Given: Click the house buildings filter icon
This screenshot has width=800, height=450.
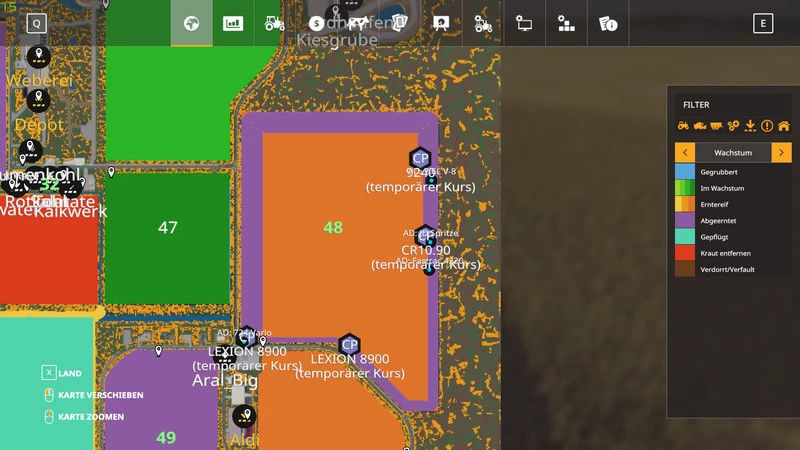Looking at the screenshot, I should [784, 126].
